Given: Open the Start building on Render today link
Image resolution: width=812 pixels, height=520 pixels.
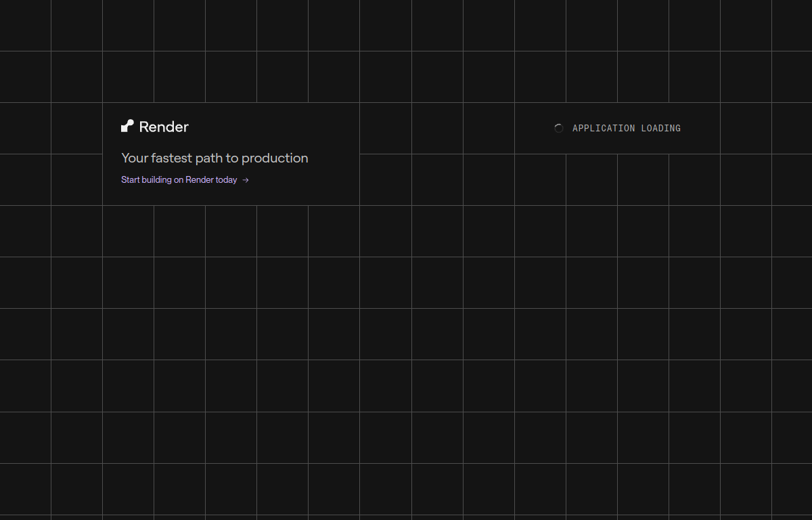Looking at the screenshot, I should click(x=185, y=180).
